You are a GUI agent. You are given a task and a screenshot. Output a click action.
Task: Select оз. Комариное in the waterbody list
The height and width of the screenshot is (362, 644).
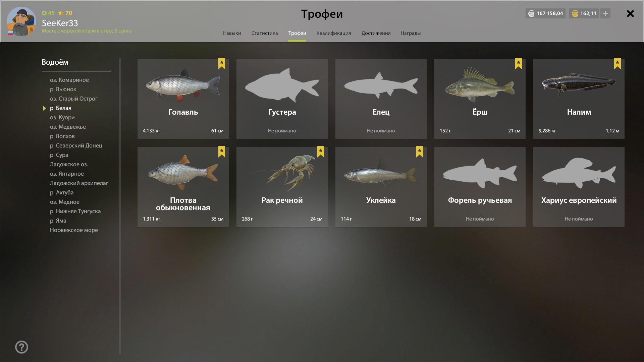pyautogui.click(x=69, y=80)
